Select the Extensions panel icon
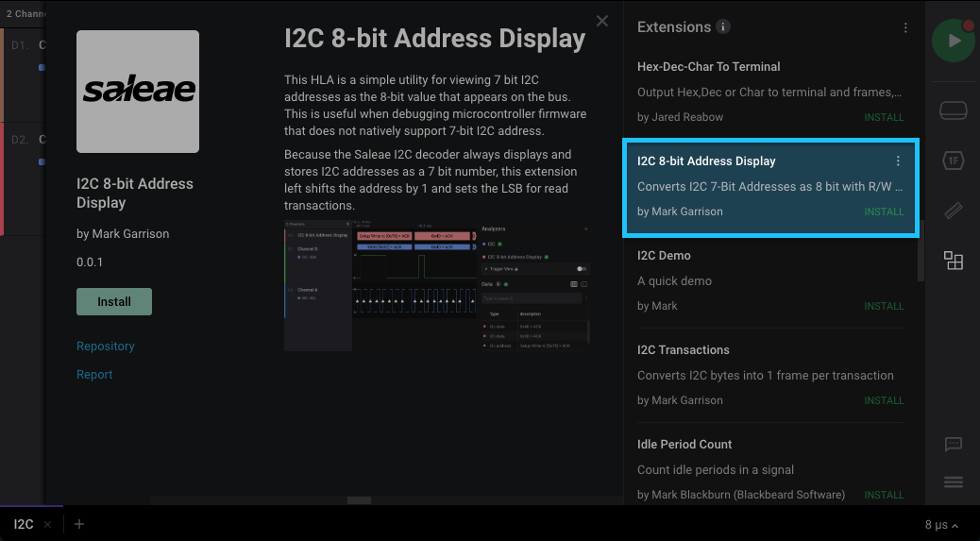The image size is (980, 541). pyautogui.click(x=954, y=262)
